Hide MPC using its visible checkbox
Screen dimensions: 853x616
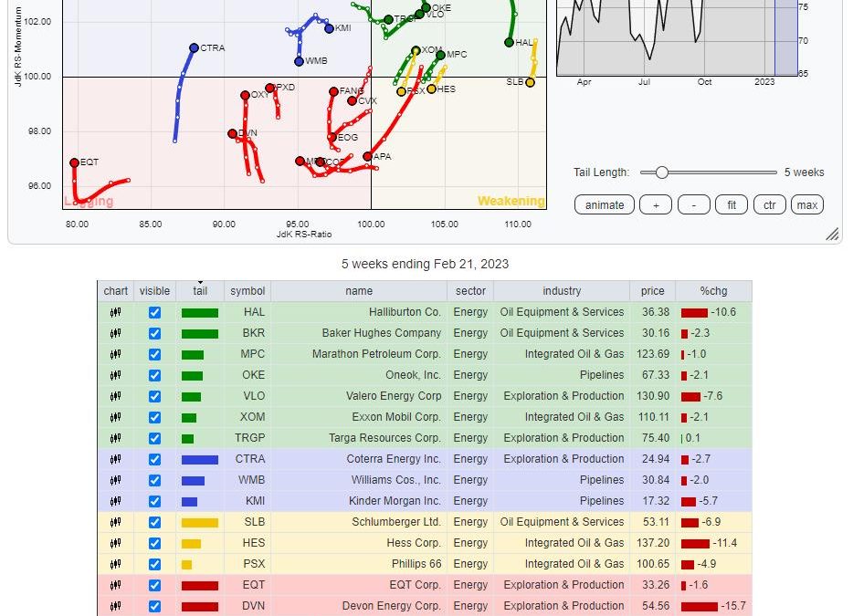[x=154, y=354]
